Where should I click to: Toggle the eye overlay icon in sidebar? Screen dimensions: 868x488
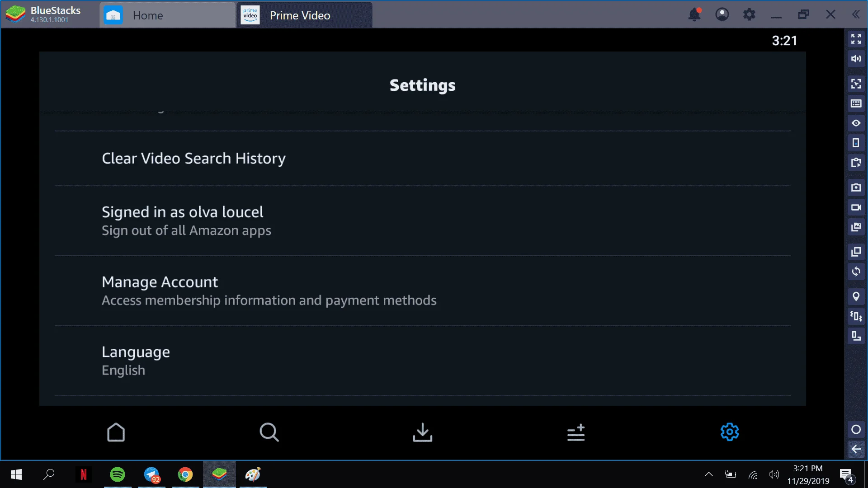click(856, 123)
